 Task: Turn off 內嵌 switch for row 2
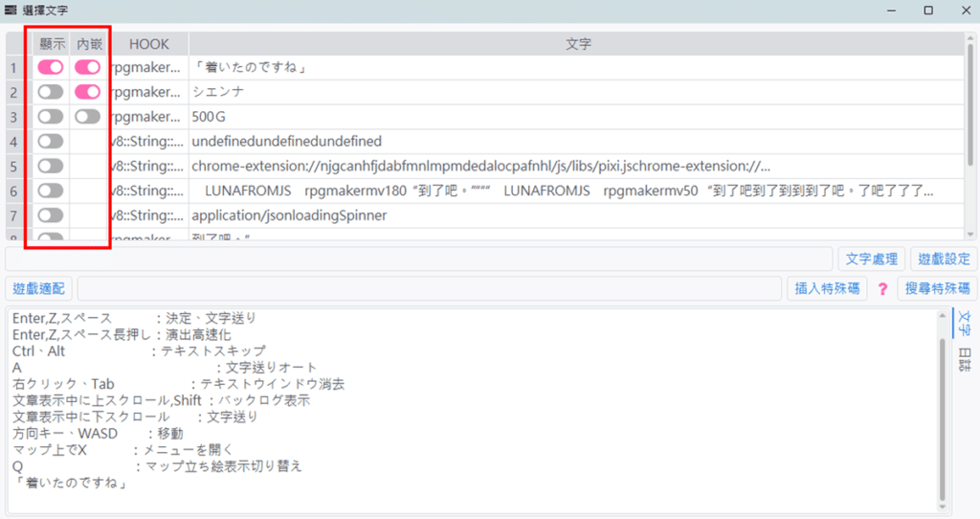(x=87, y=92)
